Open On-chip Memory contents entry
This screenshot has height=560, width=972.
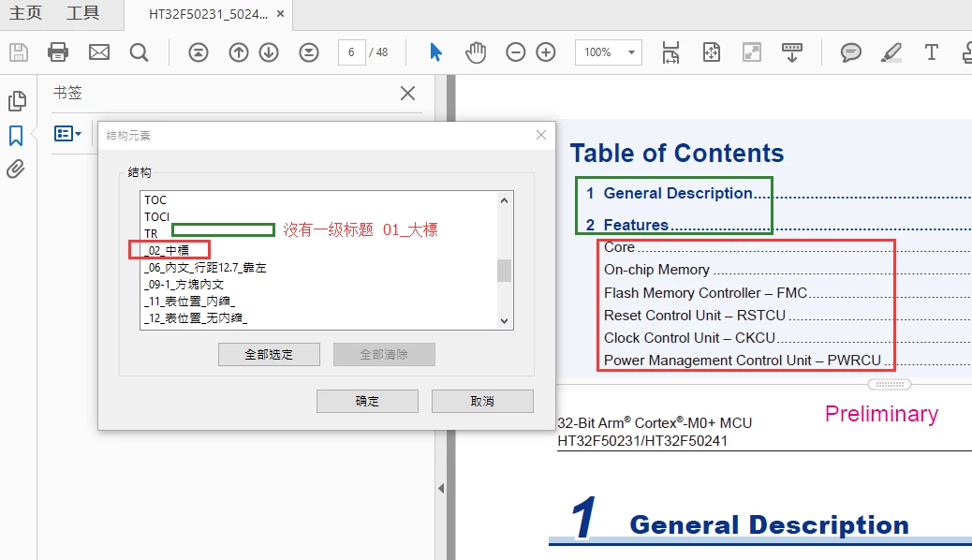pyautogui.click(x=656, y=270)
